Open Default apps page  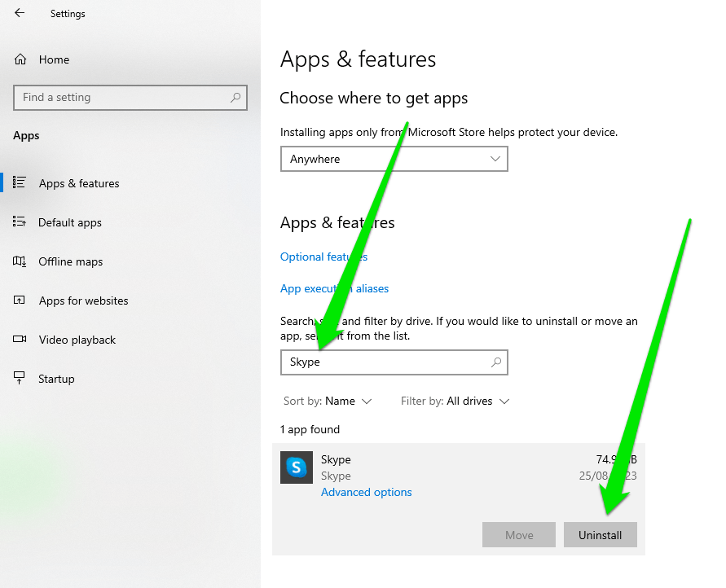coord(70,222)
